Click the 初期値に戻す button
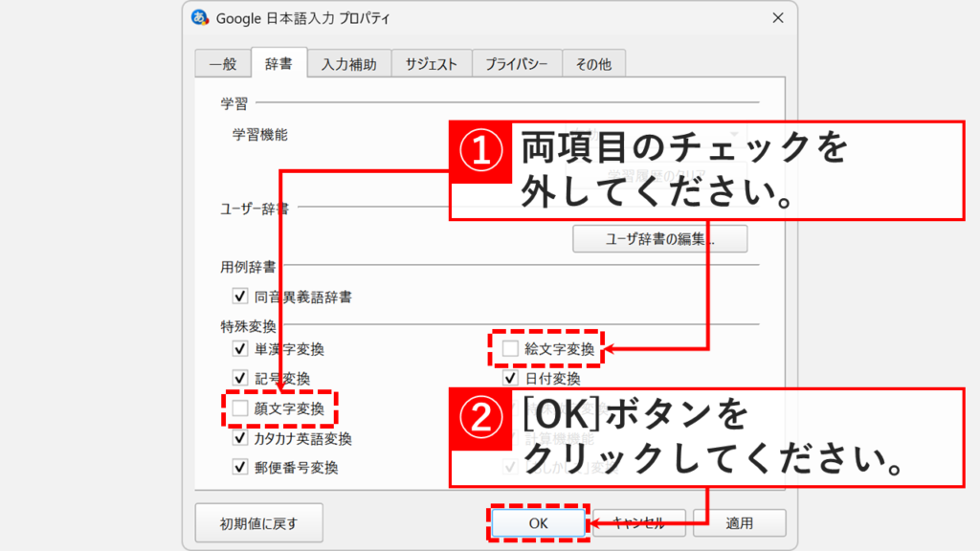980x551 pixels. [258, 523]
